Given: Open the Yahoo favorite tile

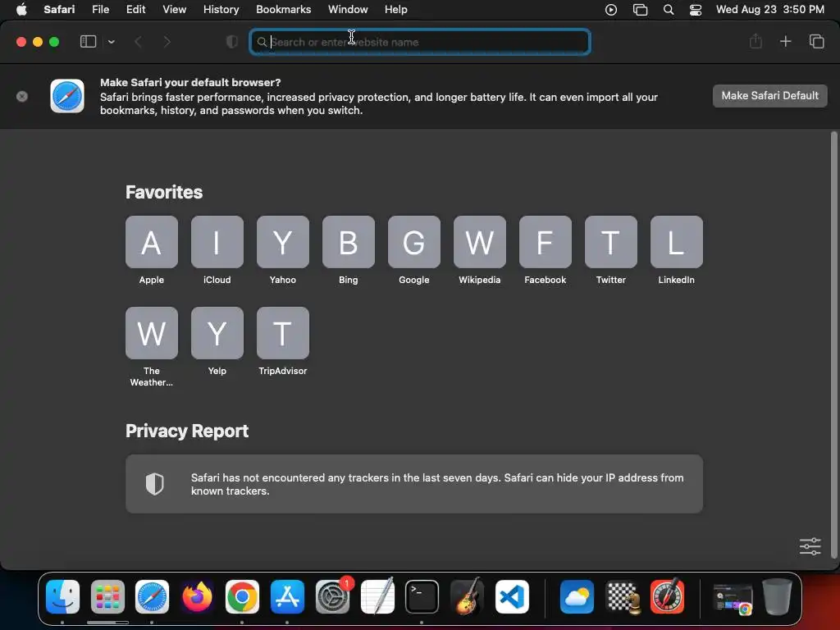Looking at the screenshot, I should 283,242.
